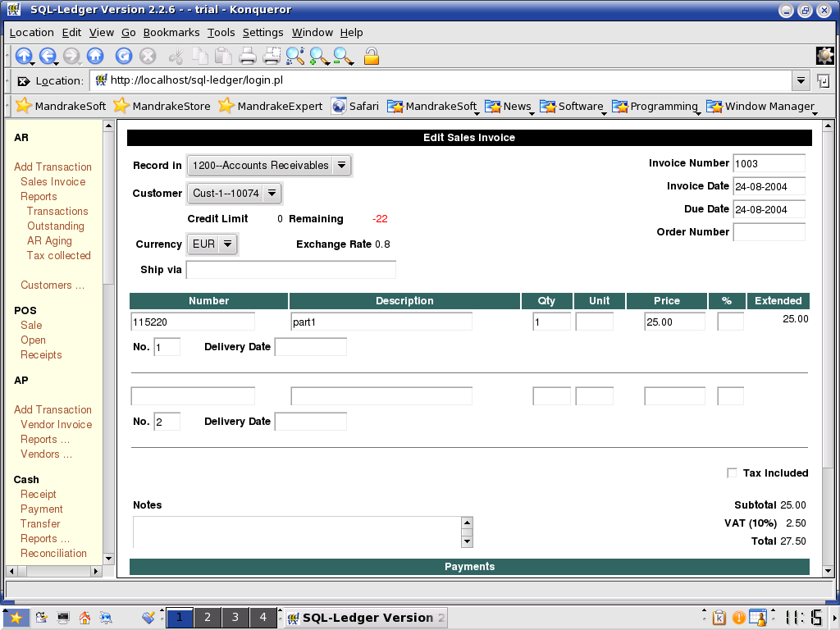Viewport: 840px width, 630px height.
Task: Open the Bookmarks menu
Action: (x=171, y=33)
